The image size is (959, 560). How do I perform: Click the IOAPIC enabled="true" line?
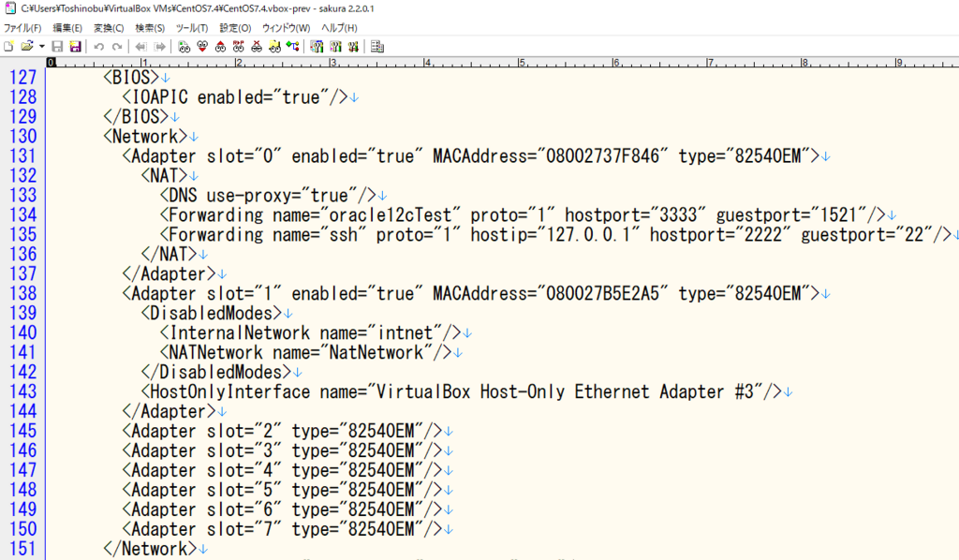tap(235, 97)
